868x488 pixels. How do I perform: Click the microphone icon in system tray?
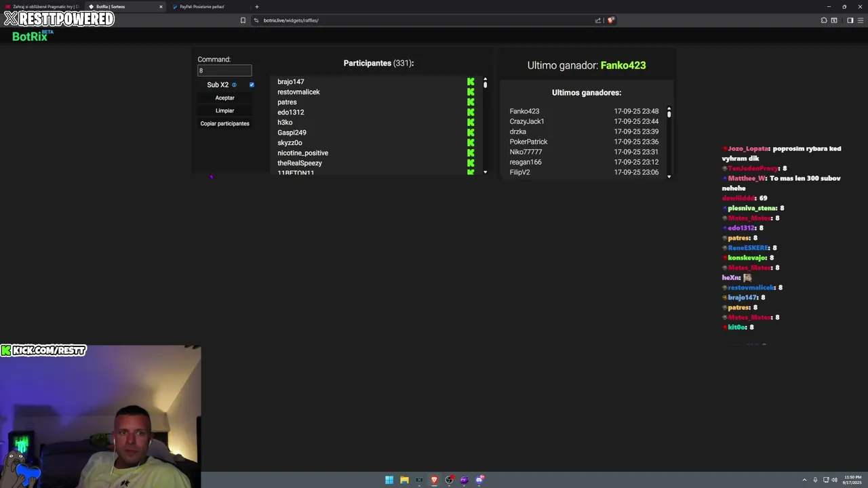(x=815, y=480)
